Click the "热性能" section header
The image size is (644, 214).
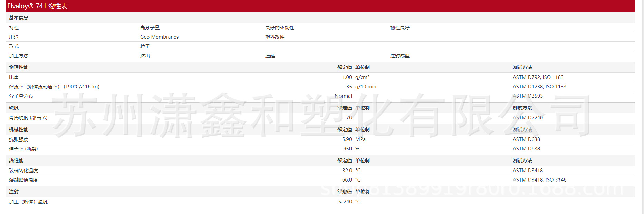(16, 160)
